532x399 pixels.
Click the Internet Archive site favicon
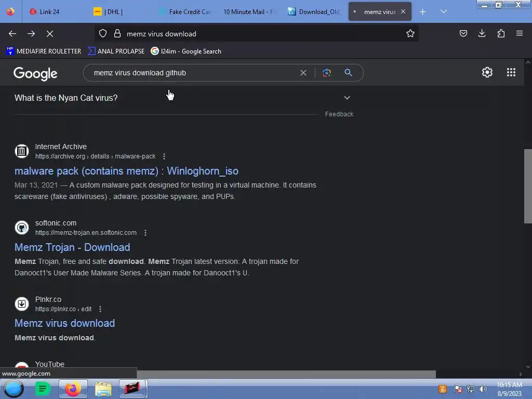[x=22, y=151]
